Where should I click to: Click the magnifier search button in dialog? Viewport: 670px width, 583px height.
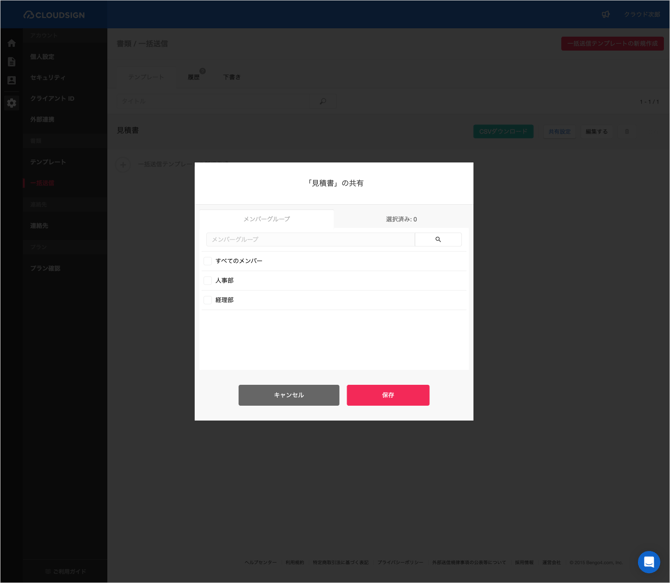(x=438, y=240)
